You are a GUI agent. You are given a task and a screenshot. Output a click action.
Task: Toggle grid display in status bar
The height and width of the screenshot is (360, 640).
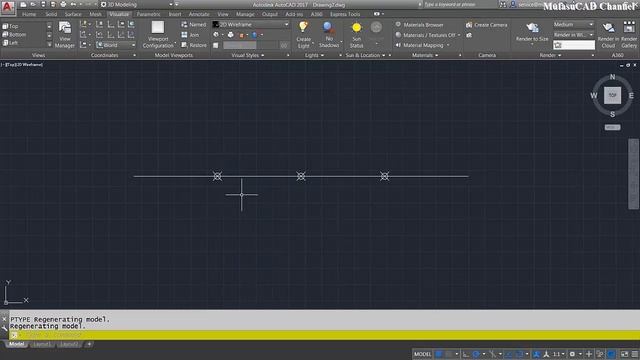[x=439, y=354]
